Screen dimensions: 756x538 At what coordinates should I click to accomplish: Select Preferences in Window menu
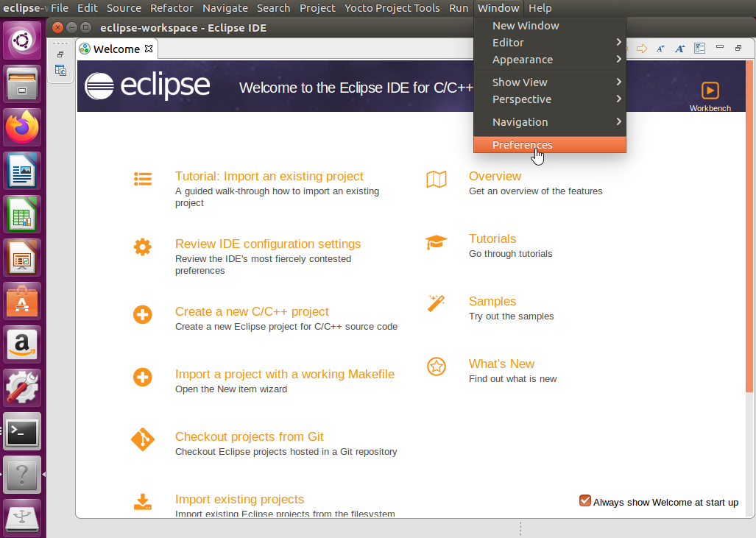pos(550,145)
